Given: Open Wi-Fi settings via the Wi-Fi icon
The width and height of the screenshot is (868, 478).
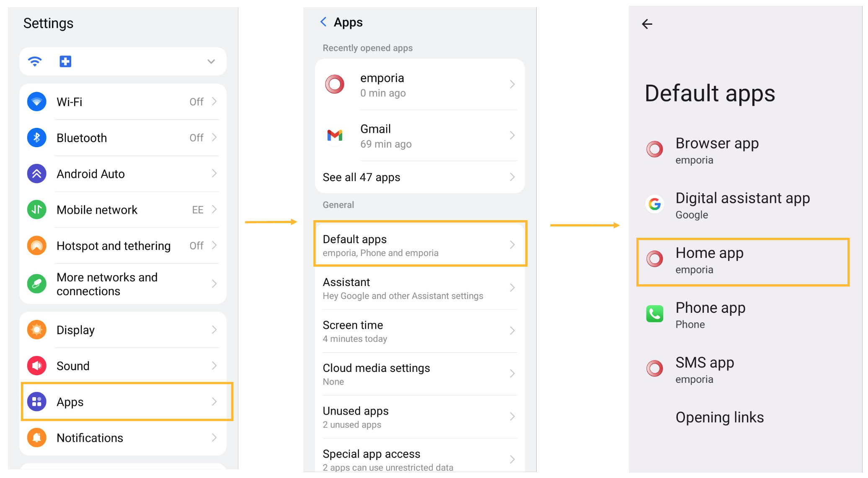Looking at the screenshot, I should click(x=37, y=101).
